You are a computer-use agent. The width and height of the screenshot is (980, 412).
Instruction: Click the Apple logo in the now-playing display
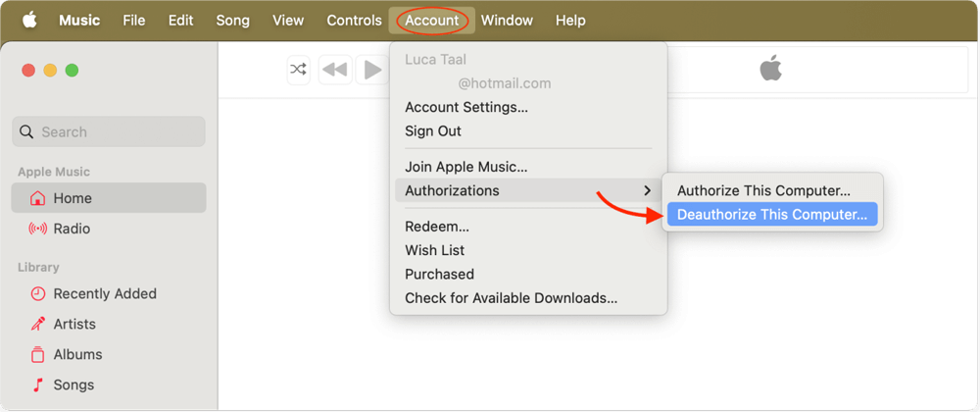pyautogui.click(x=770, y=68)
